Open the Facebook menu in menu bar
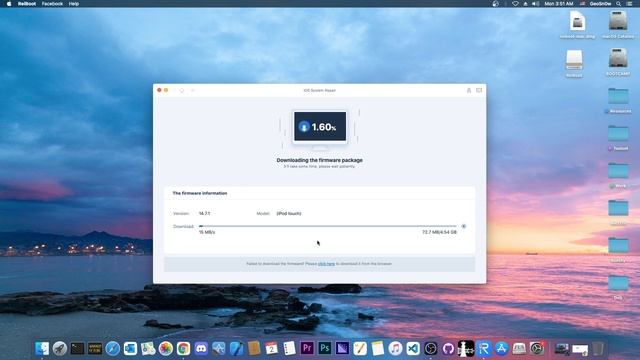 point(52,4)
